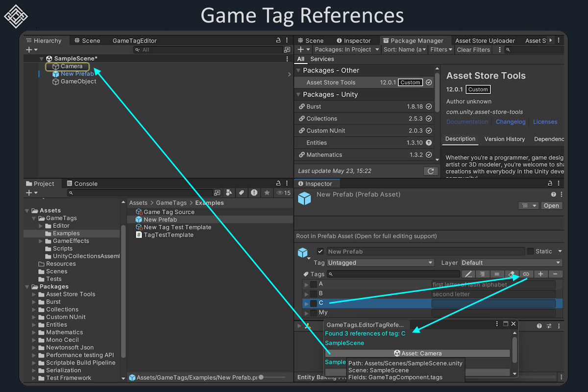The width and height of the screenshot is (588, 392).
Task: Click the search-by-label tag icon in Project
Action: [x=241, y=193]
